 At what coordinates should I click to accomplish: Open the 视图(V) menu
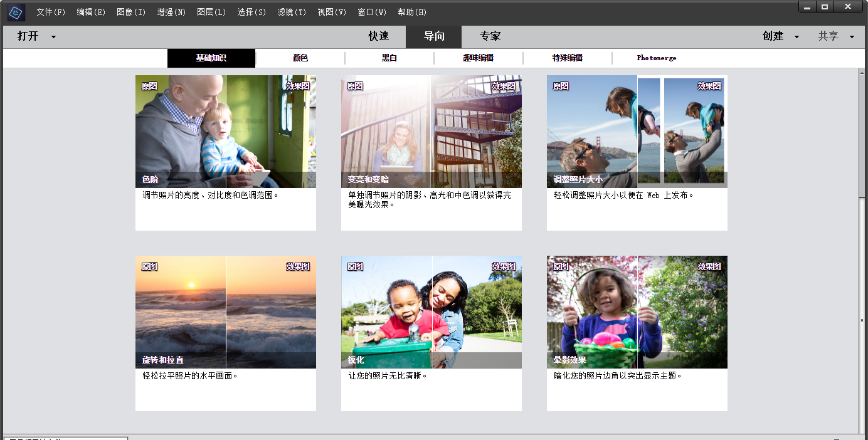coord(332,13)
